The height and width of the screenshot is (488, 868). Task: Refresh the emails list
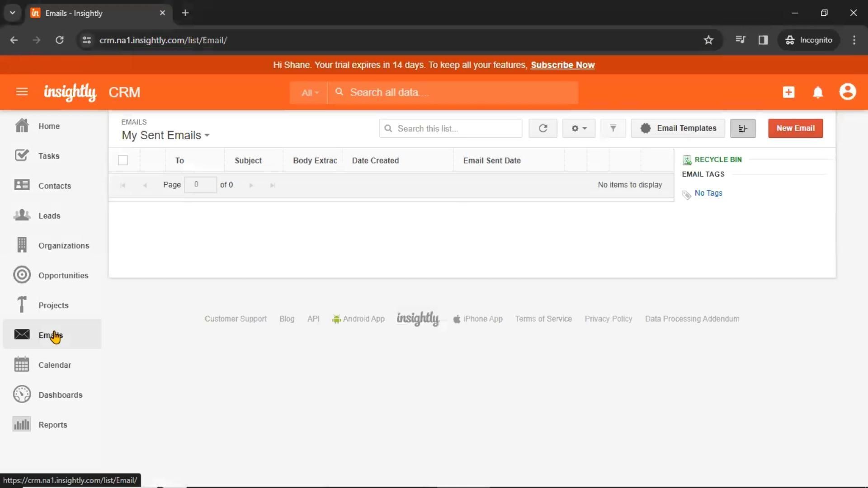click(x=542, y=128)
